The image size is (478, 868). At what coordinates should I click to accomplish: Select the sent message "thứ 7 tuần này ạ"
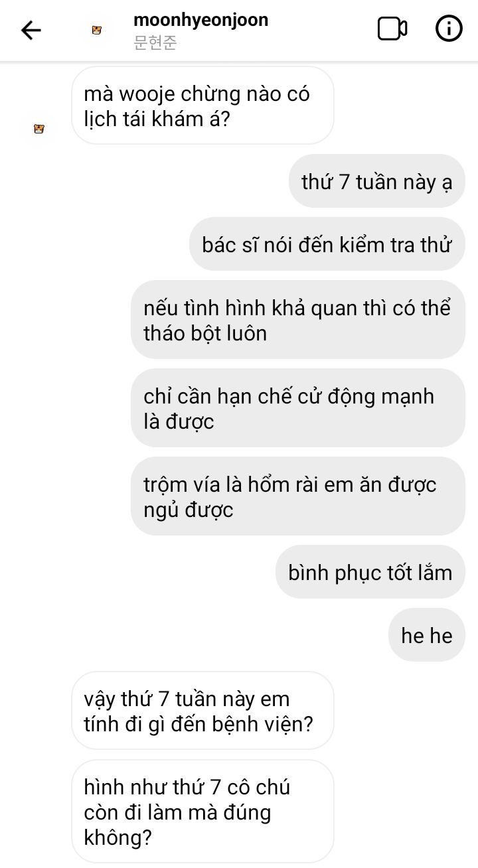pos(376,181)
